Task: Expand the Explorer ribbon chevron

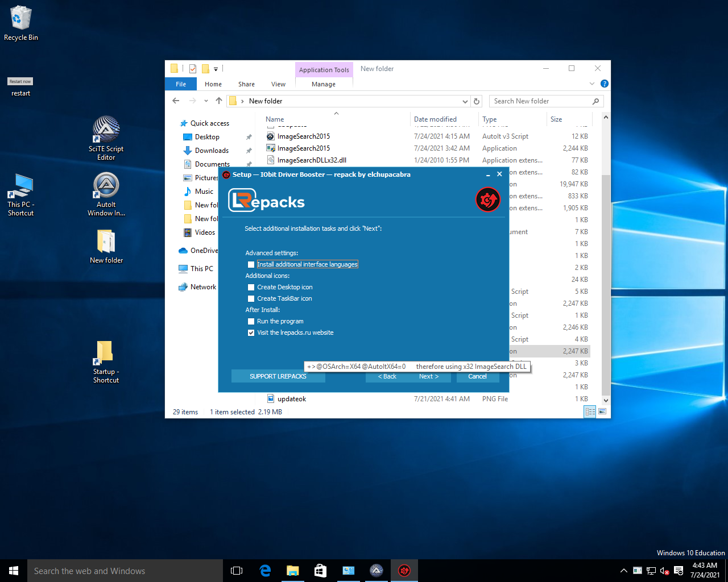Action: coord(592,84)
